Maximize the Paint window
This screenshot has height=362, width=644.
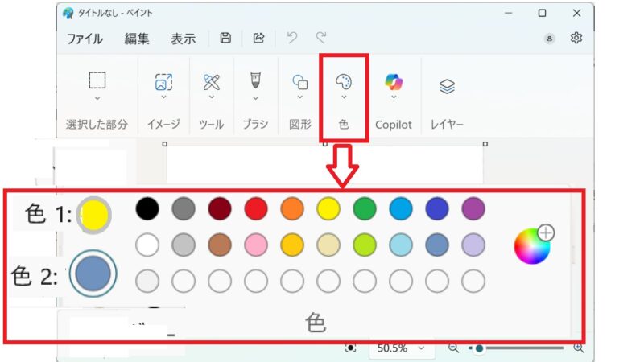pos(542,13)
